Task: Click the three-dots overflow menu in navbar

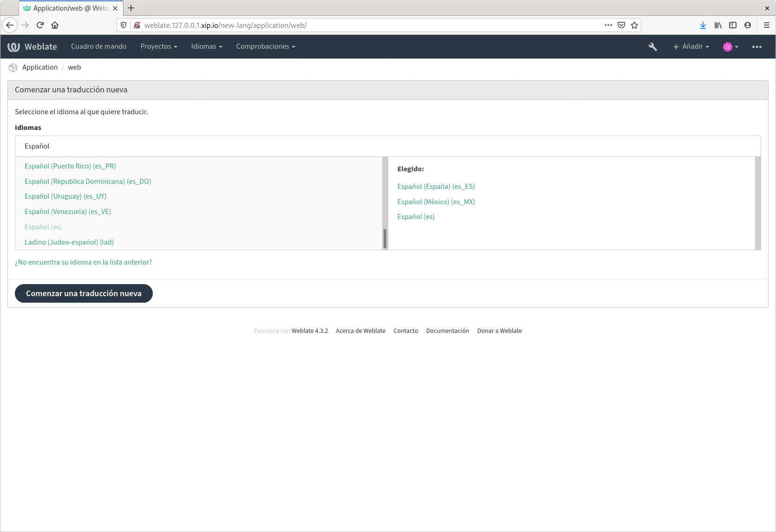Action: click(756, 47)
